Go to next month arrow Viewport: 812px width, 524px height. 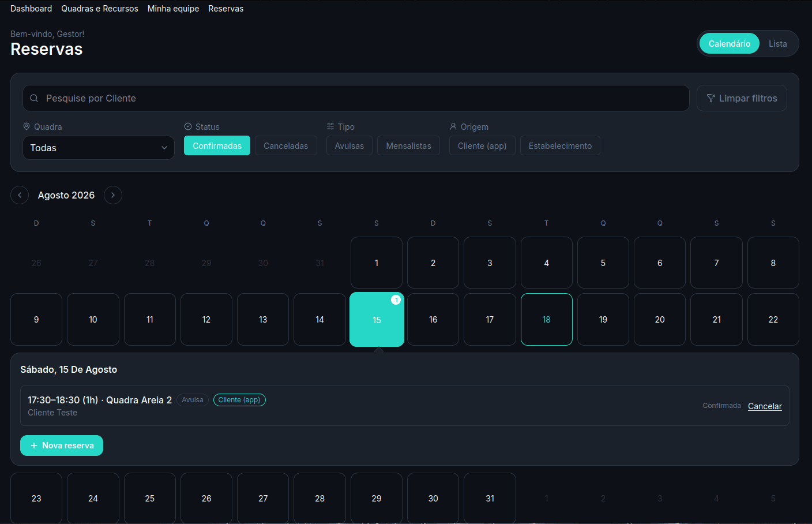coord(113,195)
